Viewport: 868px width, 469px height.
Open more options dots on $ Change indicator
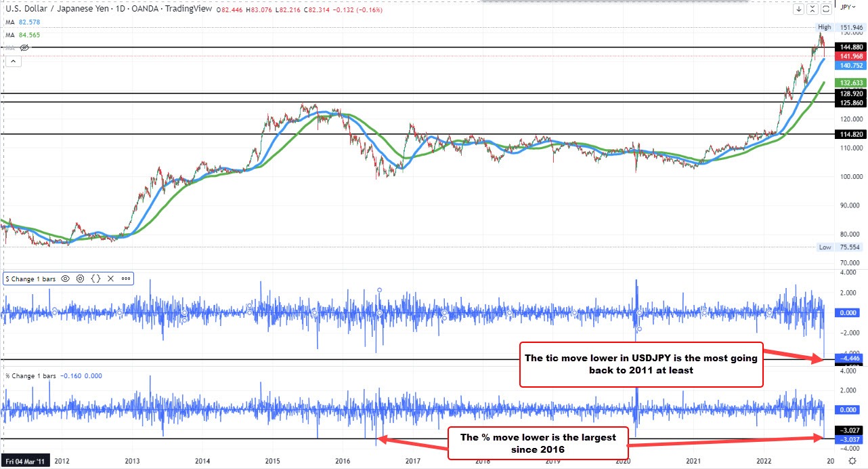point(126,279)
